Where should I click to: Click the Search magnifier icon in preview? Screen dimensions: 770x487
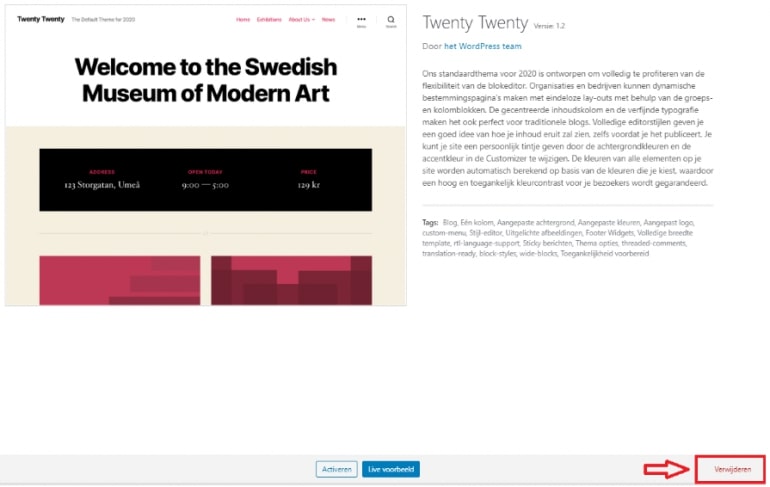(x=391, y=20)
